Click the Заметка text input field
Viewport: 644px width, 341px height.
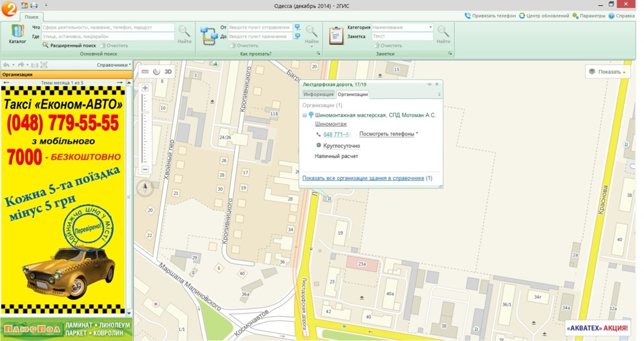coord(402,36)
